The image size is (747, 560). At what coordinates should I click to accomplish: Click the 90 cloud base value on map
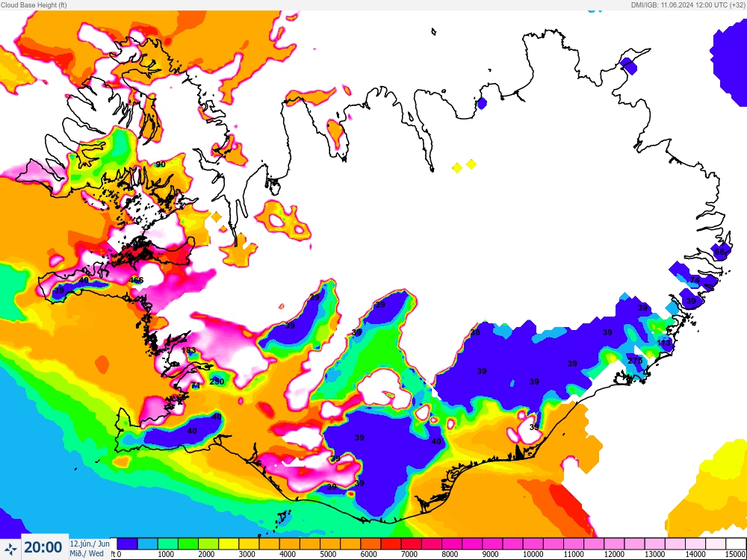point(161,164)
